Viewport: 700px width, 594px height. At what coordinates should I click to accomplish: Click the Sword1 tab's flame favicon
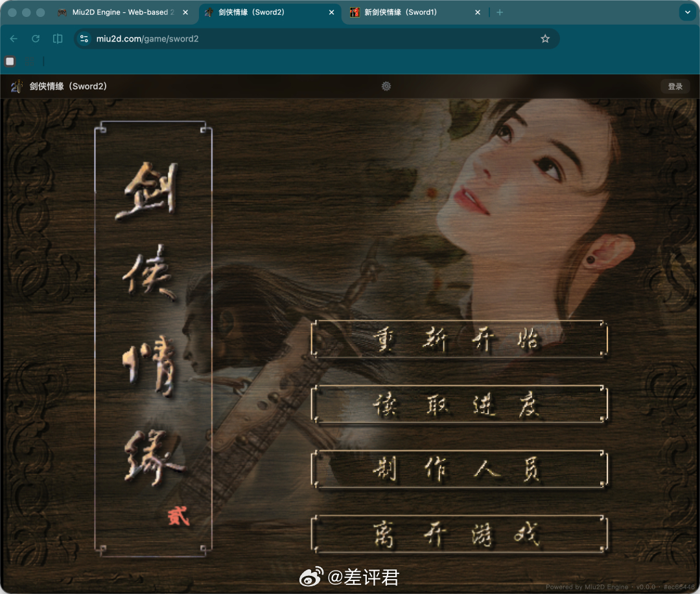(x=354, y=12)
